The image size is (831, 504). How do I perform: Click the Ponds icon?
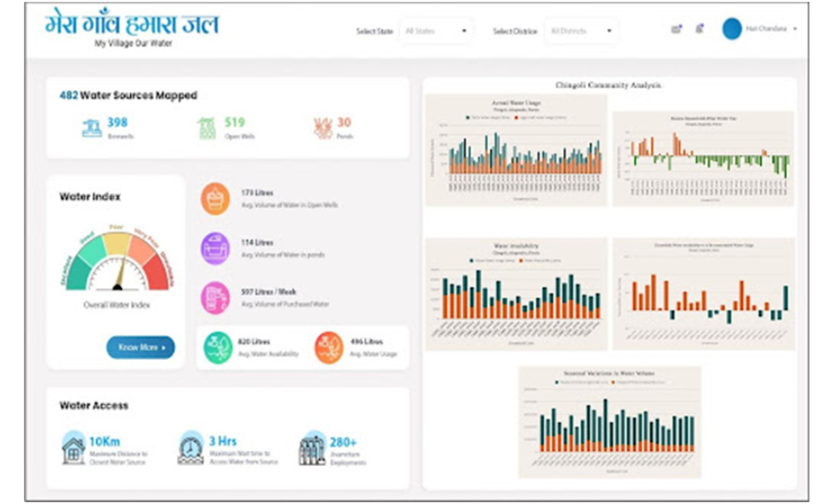(x=323, y=128)
